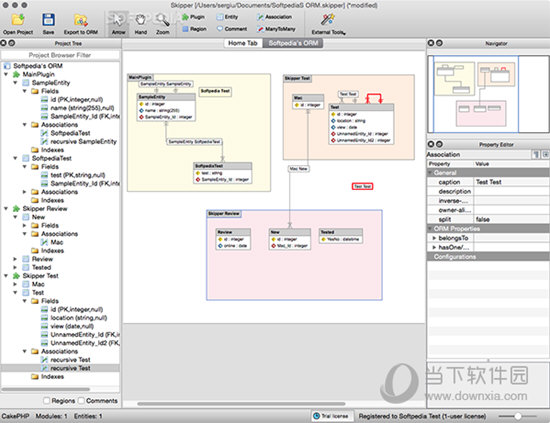Select the Hand tool
Image resolution: width=550 pixels, height=423 pixels.
pos(141,23)
